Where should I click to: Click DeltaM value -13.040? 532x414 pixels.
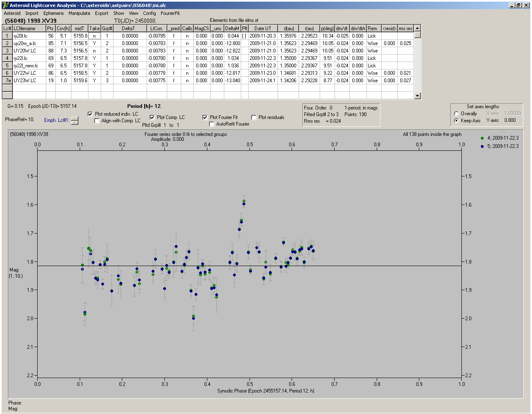(232, 81)
